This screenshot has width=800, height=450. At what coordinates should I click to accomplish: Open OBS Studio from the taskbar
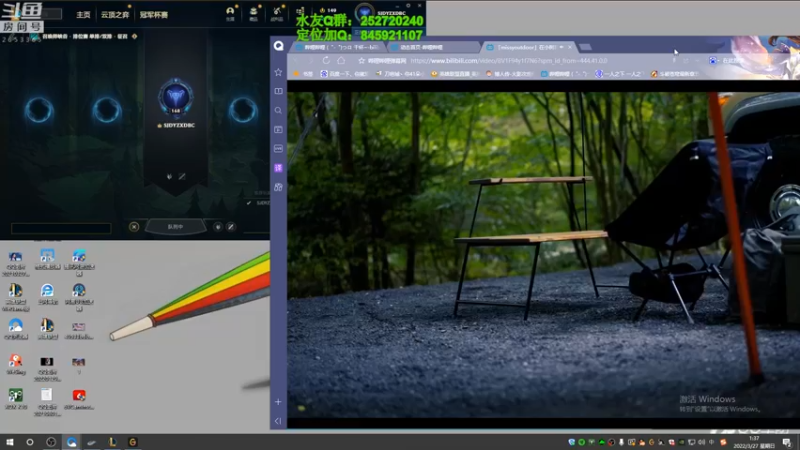coord(51,442)
